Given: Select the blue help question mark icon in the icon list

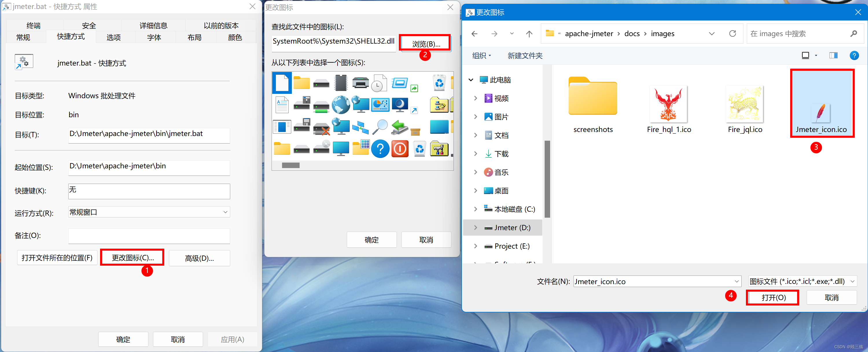Looking at the screenshot, I should point(380,149).
